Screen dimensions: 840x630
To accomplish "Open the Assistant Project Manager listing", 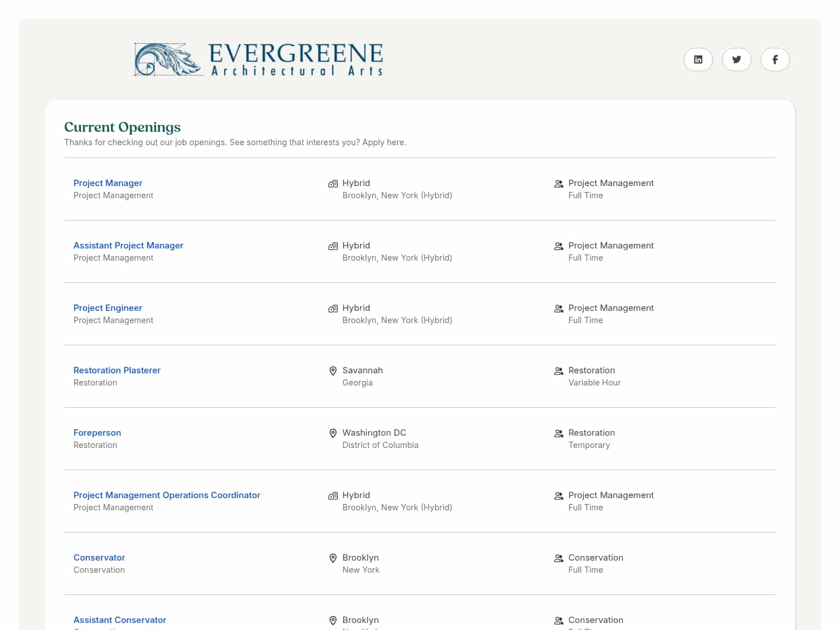I will pyautogui.click(x=128, y=245).
